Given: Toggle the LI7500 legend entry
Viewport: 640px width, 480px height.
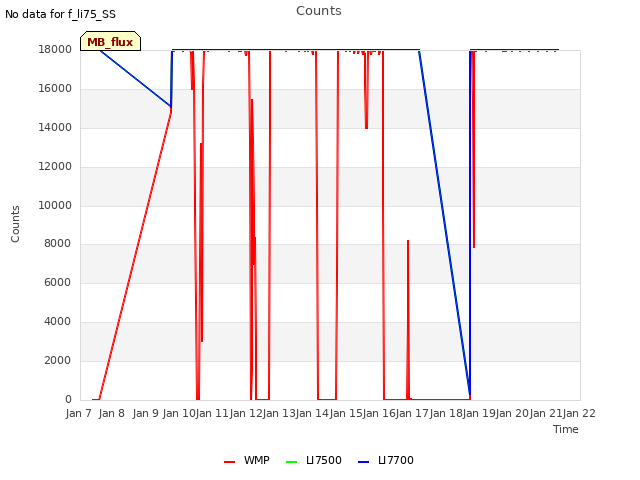Looking at the screenshot, I should (313, 460).
